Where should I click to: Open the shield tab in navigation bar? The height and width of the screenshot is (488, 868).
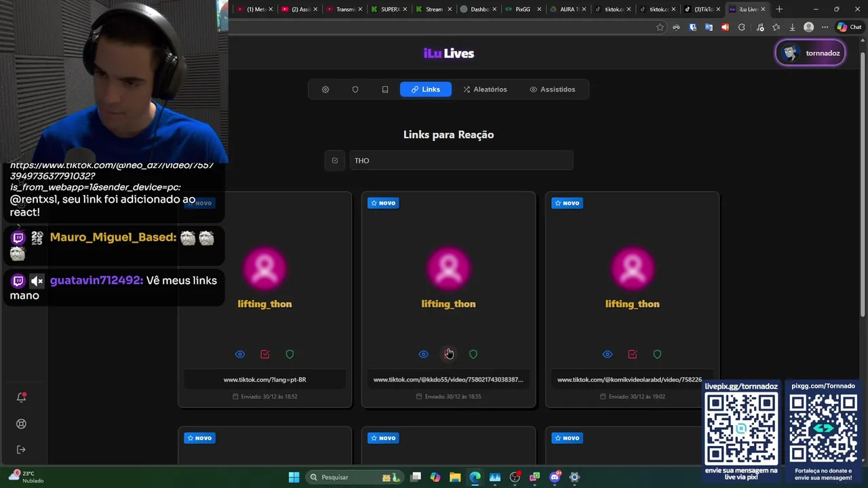tap(355, 89)
